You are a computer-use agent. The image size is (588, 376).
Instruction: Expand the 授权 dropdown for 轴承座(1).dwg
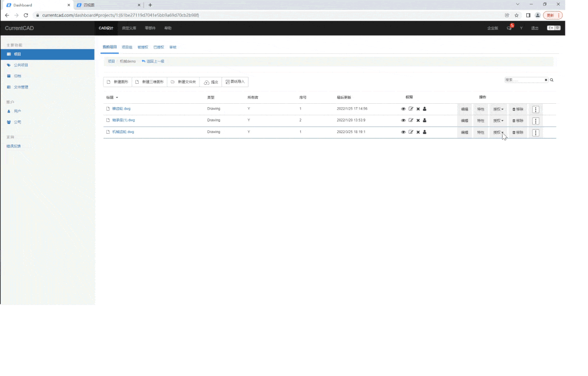tap(498, 120)
